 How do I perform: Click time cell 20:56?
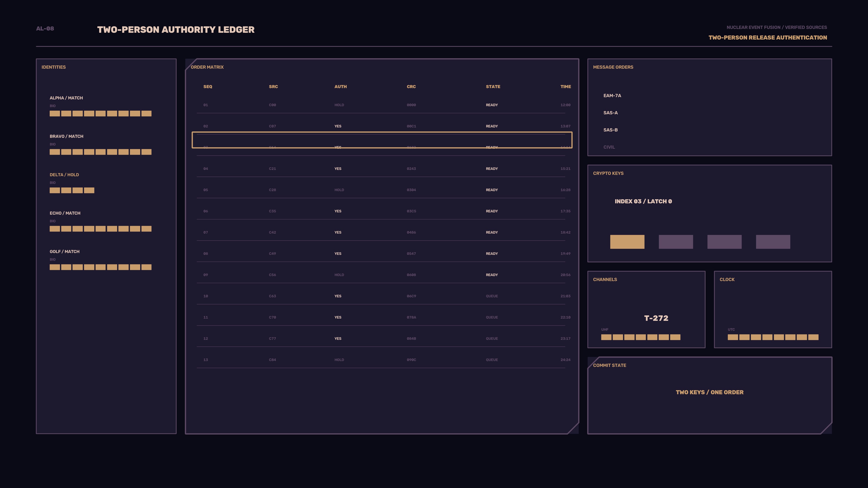(x=565, y=275)
